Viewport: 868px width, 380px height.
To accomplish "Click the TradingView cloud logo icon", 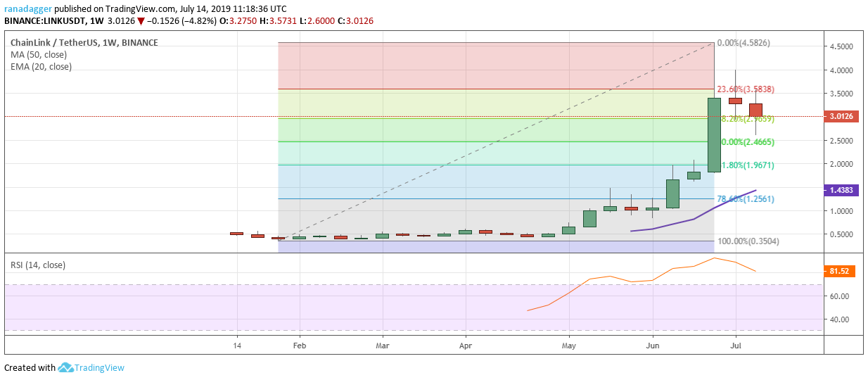I will [x=66, y=367].
